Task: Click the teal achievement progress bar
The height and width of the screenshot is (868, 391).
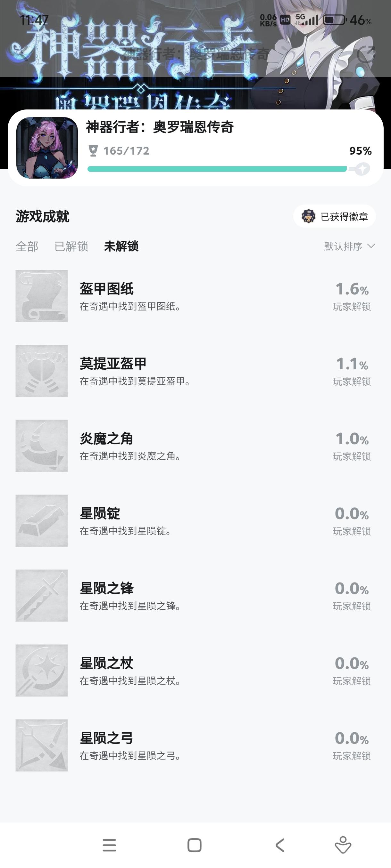Action: pyautogui.click(x=217, y=169)
